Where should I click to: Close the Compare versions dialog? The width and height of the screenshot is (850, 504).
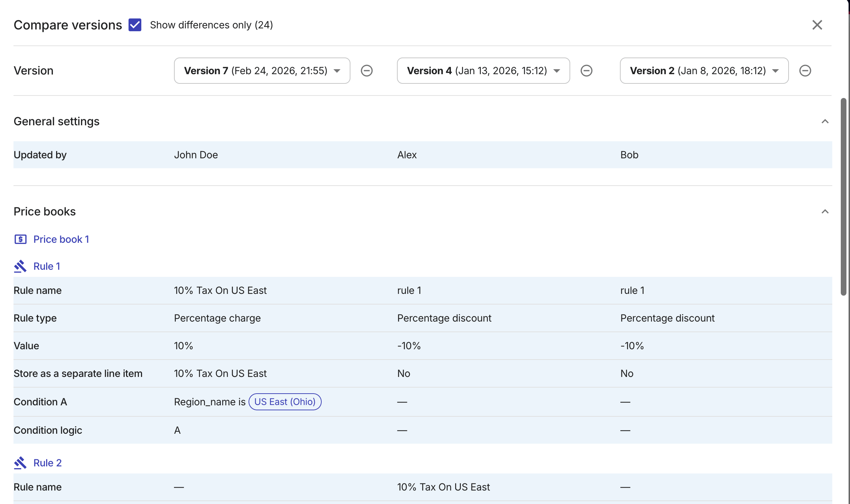pos(817,25)
